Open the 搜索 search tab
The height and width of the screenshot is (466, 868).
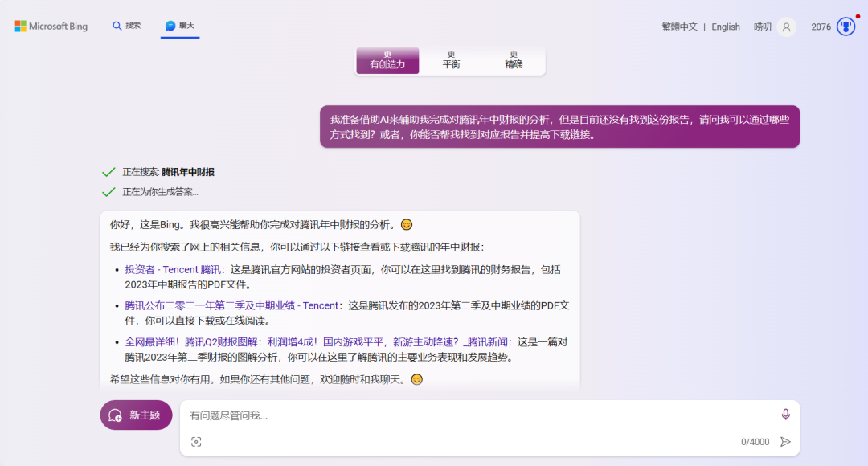[x=127, y=26]
